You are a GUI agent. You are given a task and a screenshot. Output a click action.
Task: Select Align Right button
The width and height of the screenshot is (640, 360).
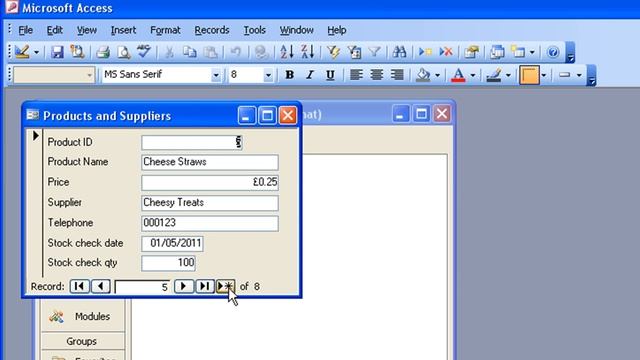(397, 75)
